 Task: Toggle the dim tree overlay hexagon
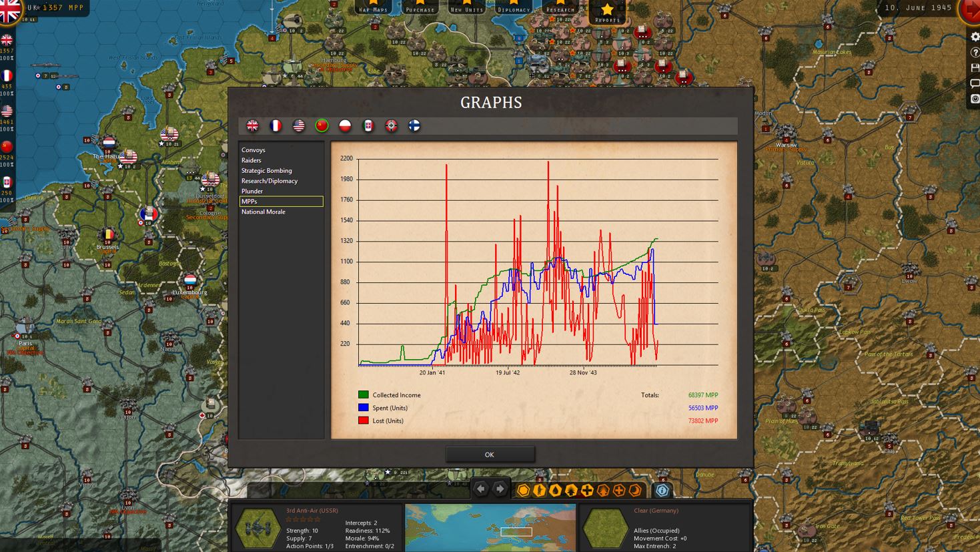(x=603, y=491)
